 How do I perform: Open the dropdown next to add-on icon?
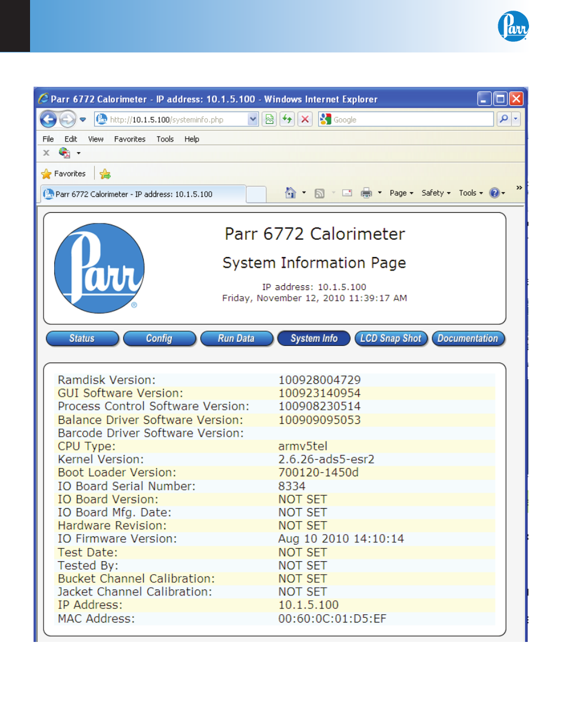(78, 153)
